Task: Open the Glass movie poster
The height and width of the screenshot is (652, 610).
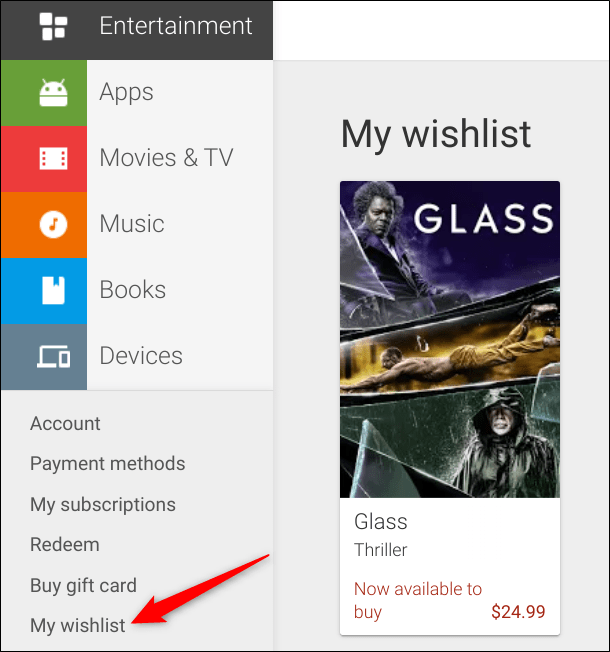Action: pos(449,339)
